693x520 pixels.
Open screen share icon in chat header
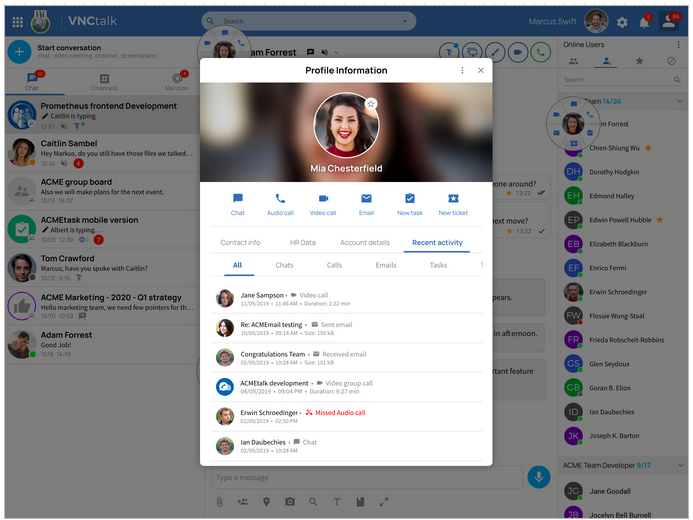click(x=472, y=52)
